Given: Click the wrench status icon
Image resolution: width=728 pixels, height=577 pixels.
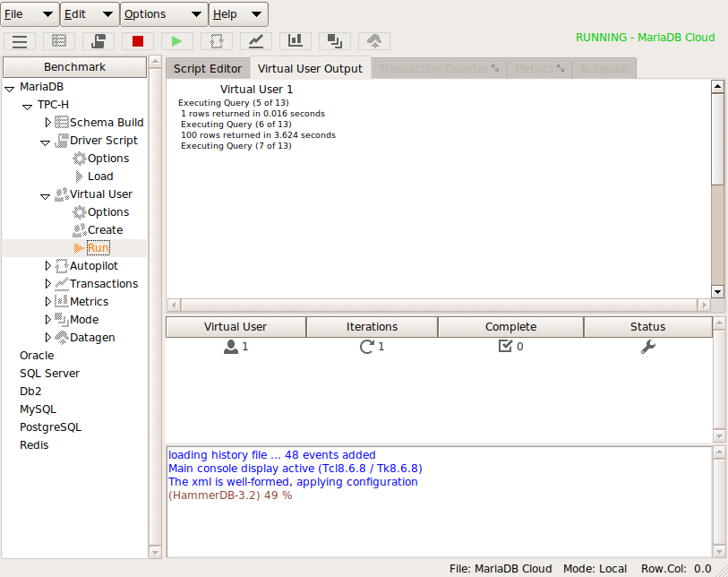Looking at the screenshot, I should point(648,347).
